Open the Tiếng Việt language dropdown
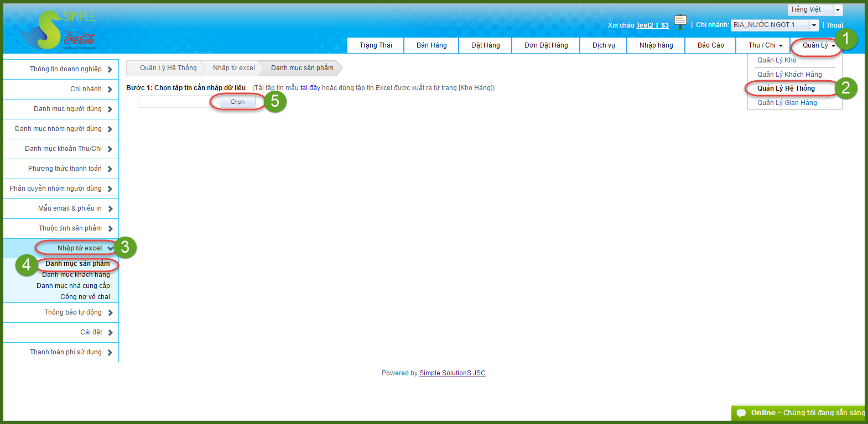 (838, 10)
